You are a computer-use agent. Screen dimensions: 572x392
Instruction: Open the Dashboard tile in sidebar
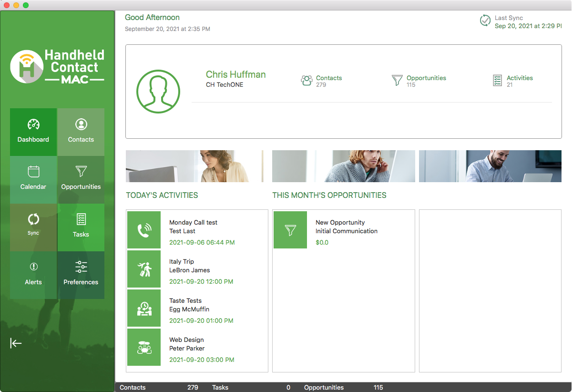coord(33,132)
